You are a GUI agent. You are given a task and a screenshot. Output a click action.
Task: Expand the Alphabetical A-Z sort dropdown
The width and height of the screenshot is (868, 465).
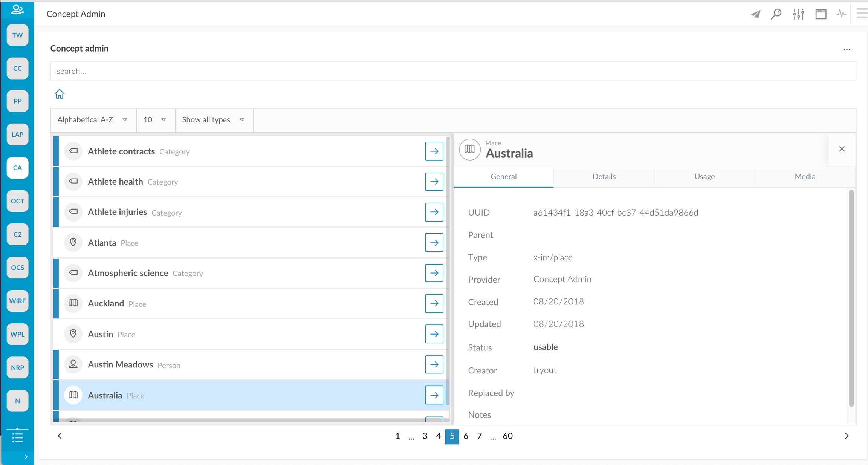[x=93, y=120]
